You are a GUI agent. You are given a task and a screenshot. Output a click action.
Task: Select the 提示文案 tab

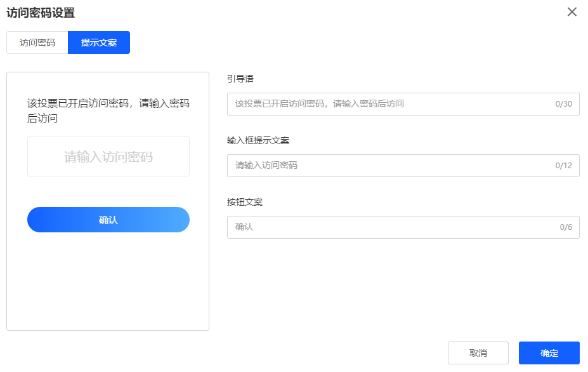[x=99, y=43]
